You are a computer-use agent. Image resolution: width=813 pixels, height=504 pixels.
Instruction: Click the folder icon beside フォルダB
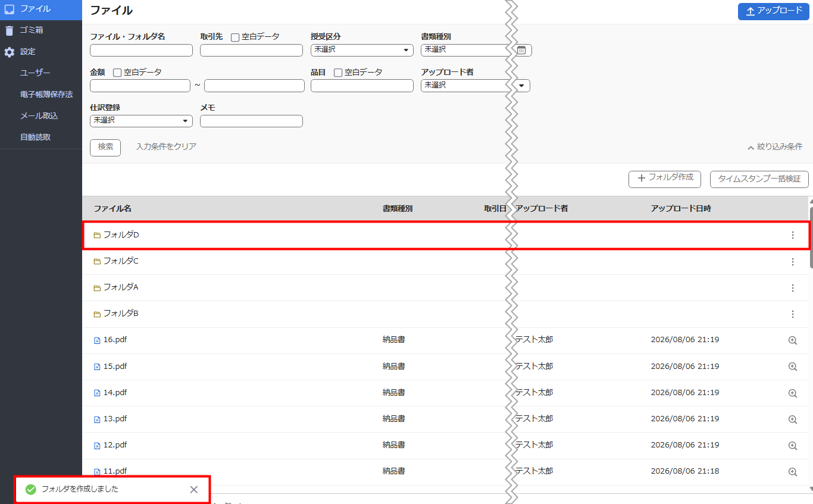(x=97, y=314)
